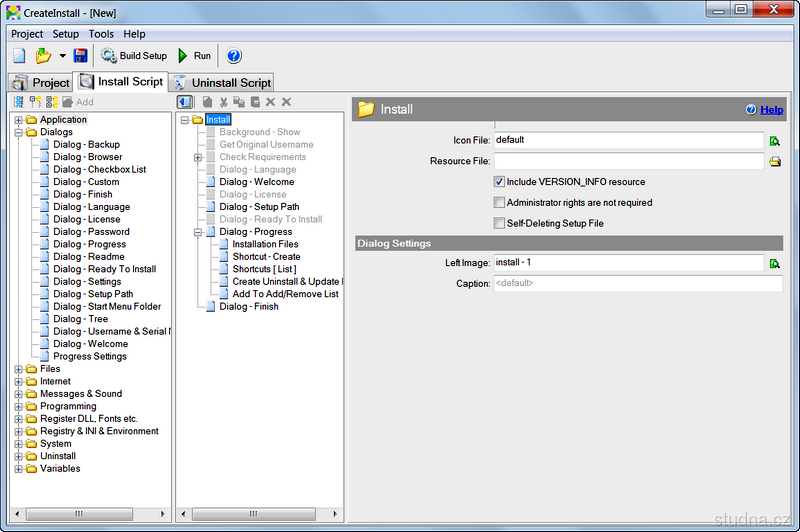Expand the Internet folder

click(18, 382)
